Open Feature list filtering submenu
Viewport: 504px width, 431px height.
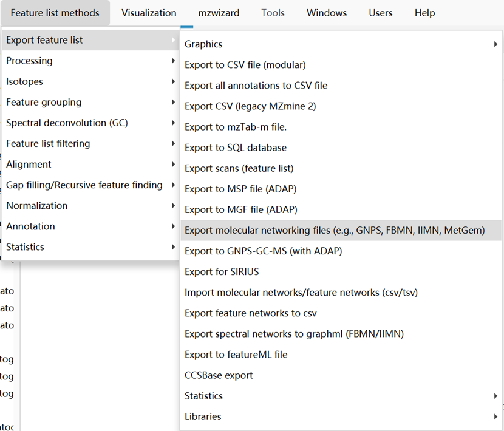click(48, 143)
